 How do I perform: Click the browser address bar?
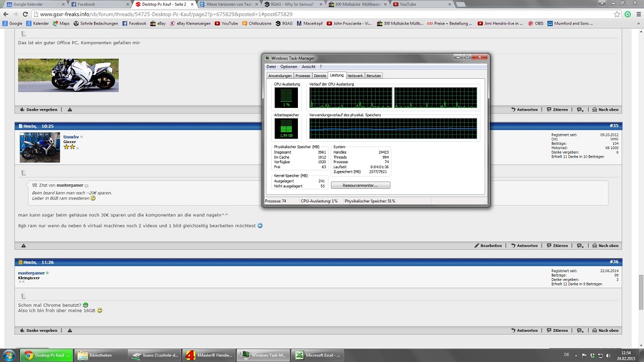coord(313,15)
